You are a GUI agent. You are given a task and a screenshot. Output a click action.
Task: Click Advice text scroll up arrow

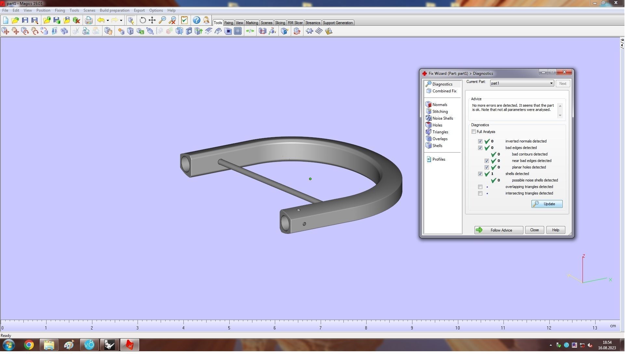(560, 106)
